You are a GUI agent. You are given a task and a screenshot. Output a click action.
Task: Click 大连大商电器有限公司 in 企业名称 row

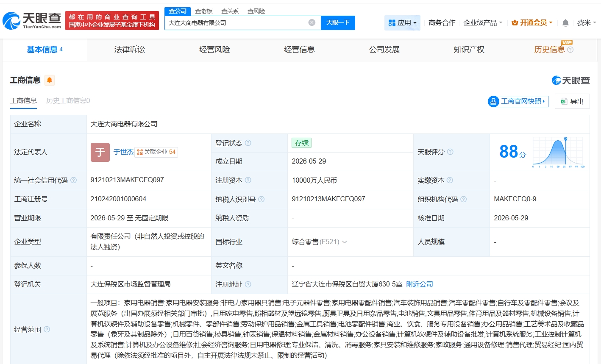124,124
